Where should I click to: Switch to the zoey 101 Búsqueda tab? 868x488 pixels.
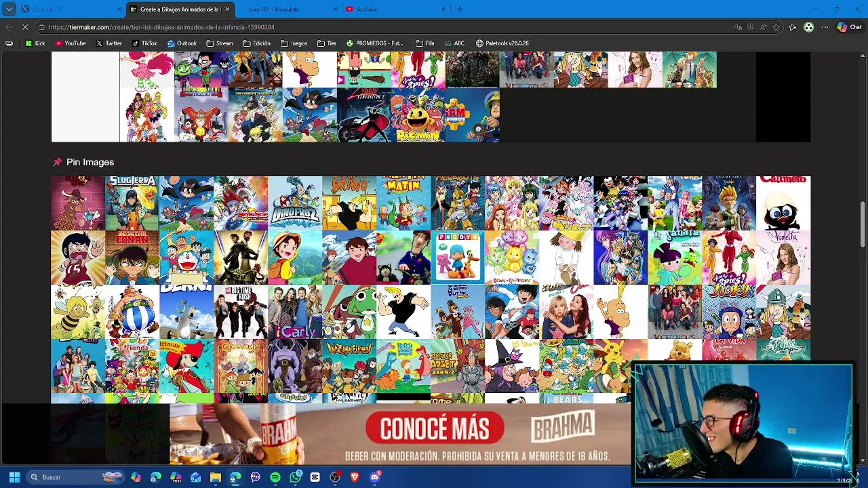coord(288,9)
